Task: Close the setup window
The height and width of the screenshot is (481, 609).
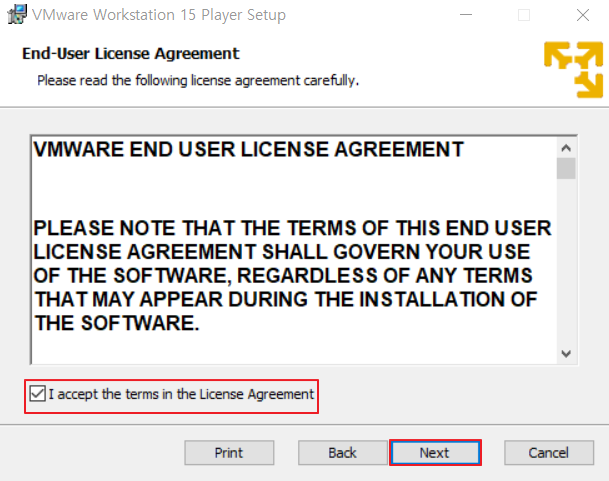Action: tap(583, 15)
